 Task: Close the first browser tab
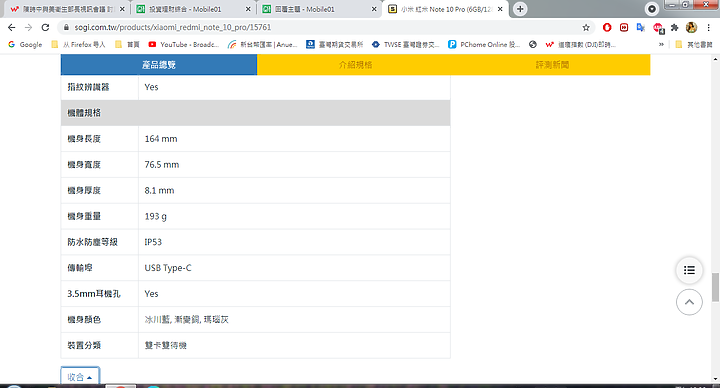tap(122, 9)
